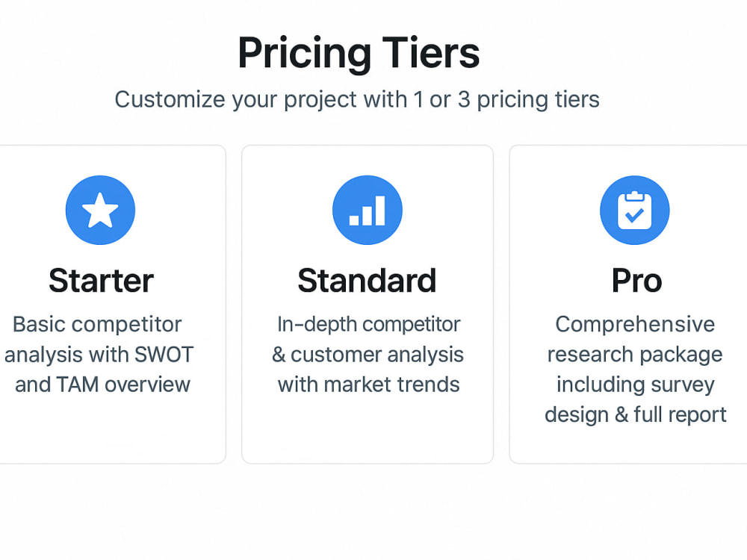Click the clipboard checkmark icon on Pro card
The image size is (747, 560).
pos(634,210)
